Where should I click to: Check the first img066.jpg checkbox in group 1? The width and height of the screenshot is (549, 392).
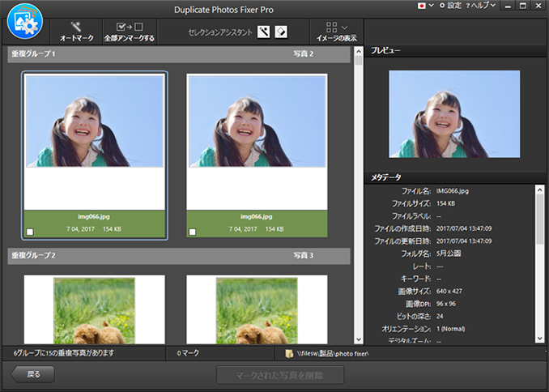point(30,232)
